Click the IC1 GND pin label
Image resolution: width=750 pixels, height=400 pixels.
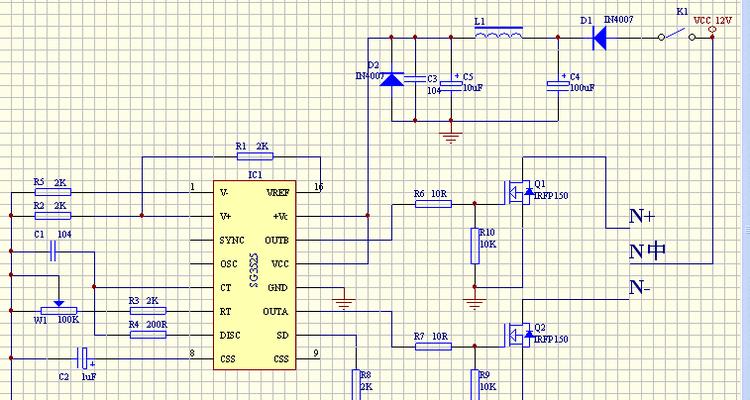click(277, 288)
